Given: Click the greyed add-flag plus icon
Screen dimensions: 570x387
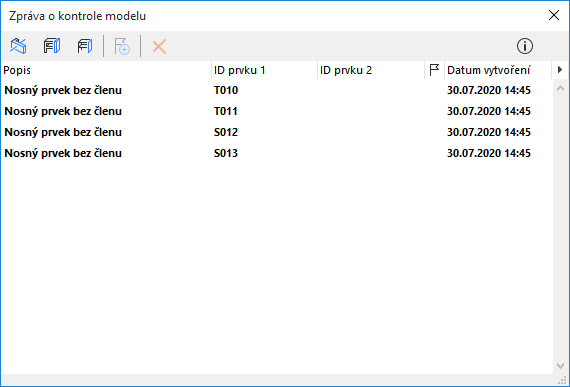Looking at the screenshot, I should (x=122, y=47).
